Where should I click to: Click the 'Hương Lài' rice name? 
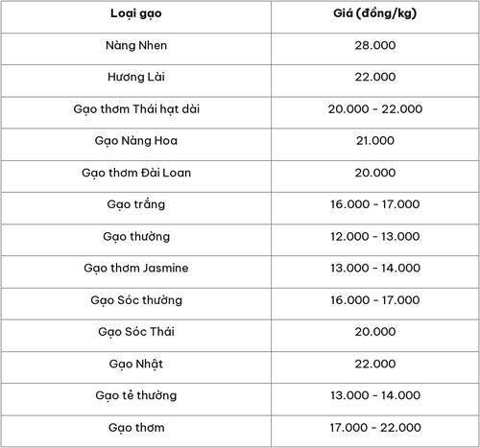(136, 77)
